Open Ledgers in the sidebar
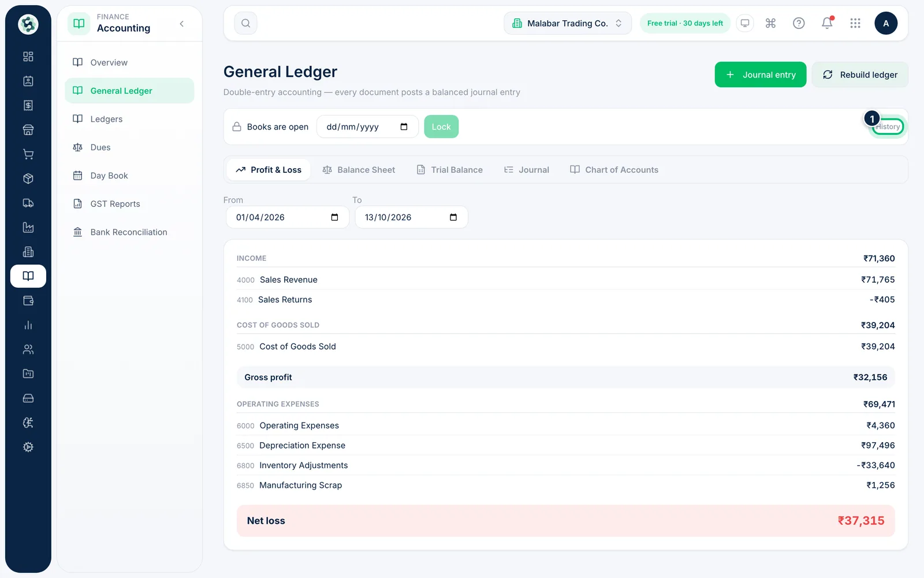Image resolution: width=924 pixels, height=578 pixels. [x=129, y=119]
